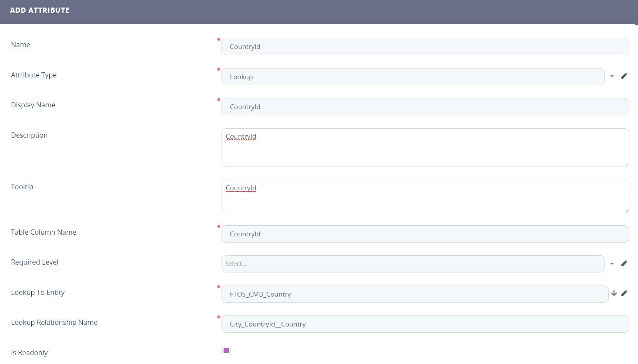
Task: Click the Attribute Type field showing Lookup
Action: [412, 77]
